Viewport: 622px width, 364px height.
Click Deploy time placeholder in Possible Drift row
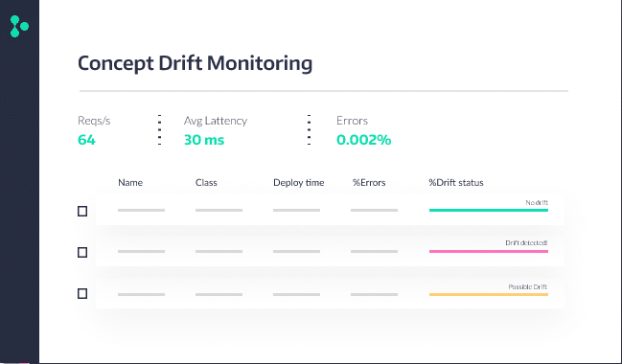[296, 295]
